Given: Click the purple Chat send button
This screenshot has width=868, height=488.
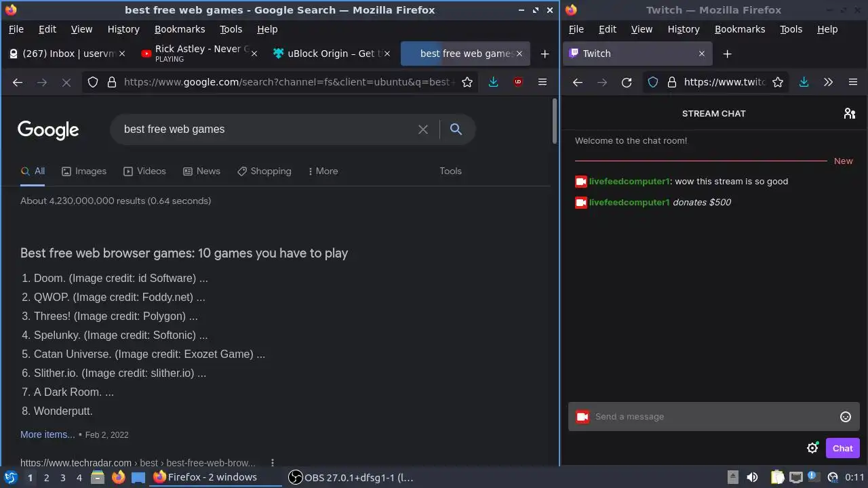Looking at the screenshot, I should pos(842,448).
